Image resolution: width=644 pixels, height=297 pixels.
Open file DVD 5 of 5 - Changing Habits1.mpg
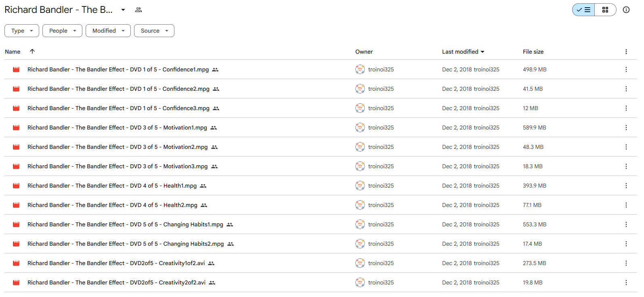[x=125, y=224]
